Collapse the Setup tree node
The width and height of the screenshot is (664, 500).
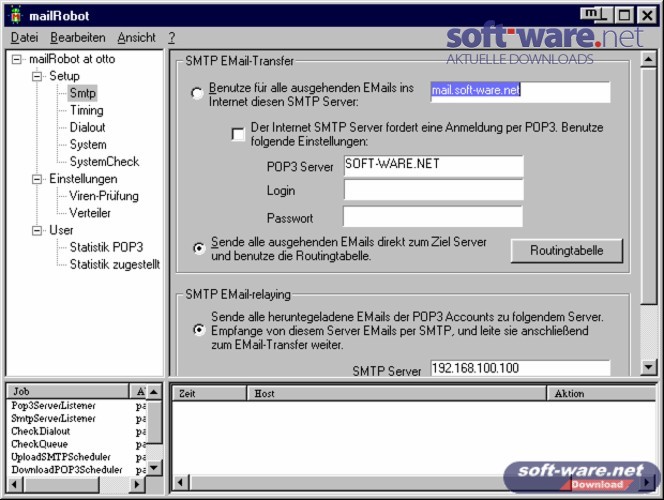(x=37, y=76)
